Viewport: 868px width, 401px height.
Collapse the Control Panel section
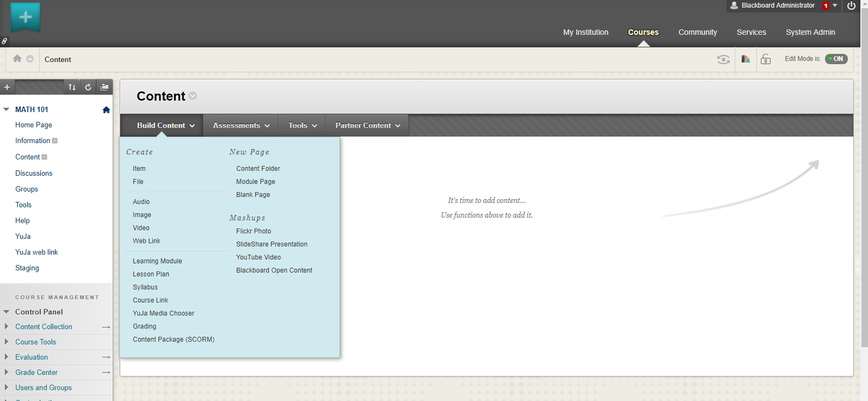[x=7, y=312]
